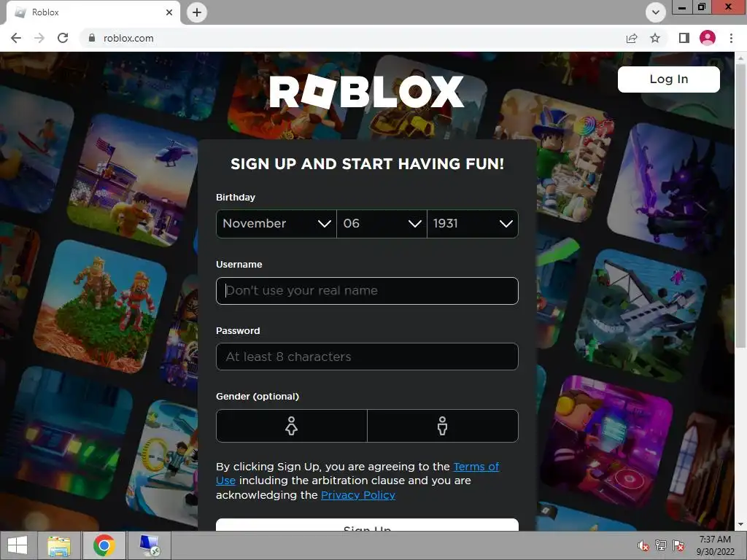Viewport: 747px width, 560px height.
Task: Click the helicopter game thumbnail
Action: tap(134, 182)
